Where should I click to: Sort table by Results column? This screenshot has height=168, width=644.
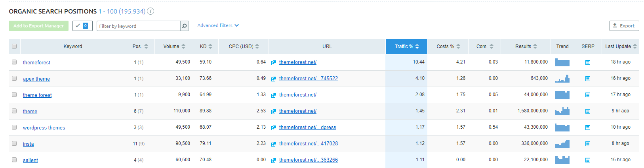point(526,46)
